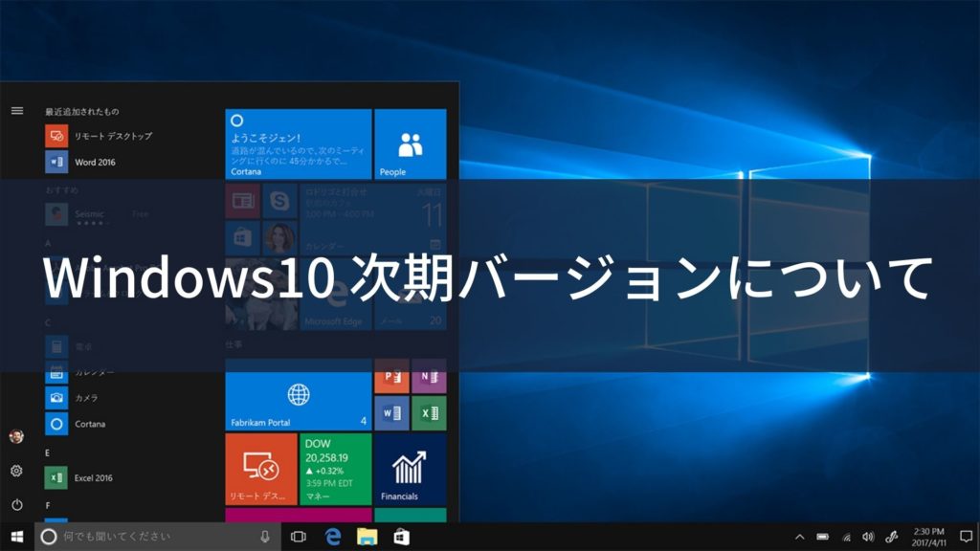Open the Fabrikam Portal globe tile
Screen dimensions: 980x551
[x=299, y=395]
